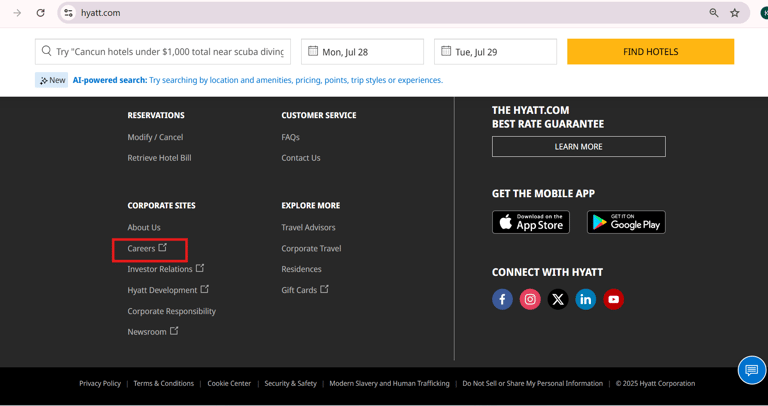Click external-link icon next to Gift Cards

point(324,289)
